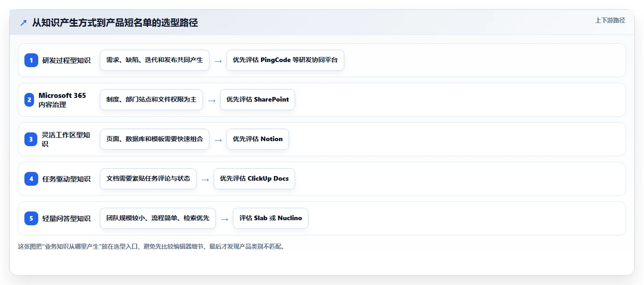This screenshot has width=644, height=285.
Task: Click the 研发过程型知识 label
Action: pyautogui.click(x=66, y=60)
